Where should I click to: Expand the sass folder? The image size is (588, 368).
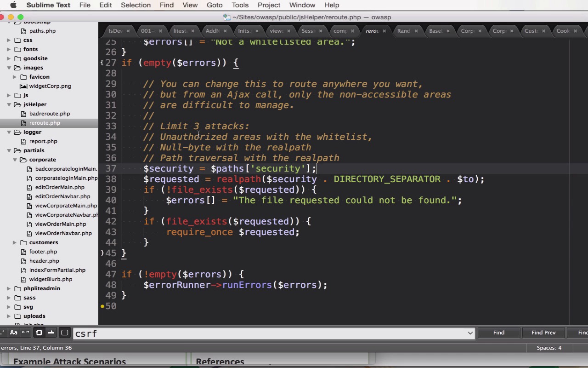(x=9, y=298)
